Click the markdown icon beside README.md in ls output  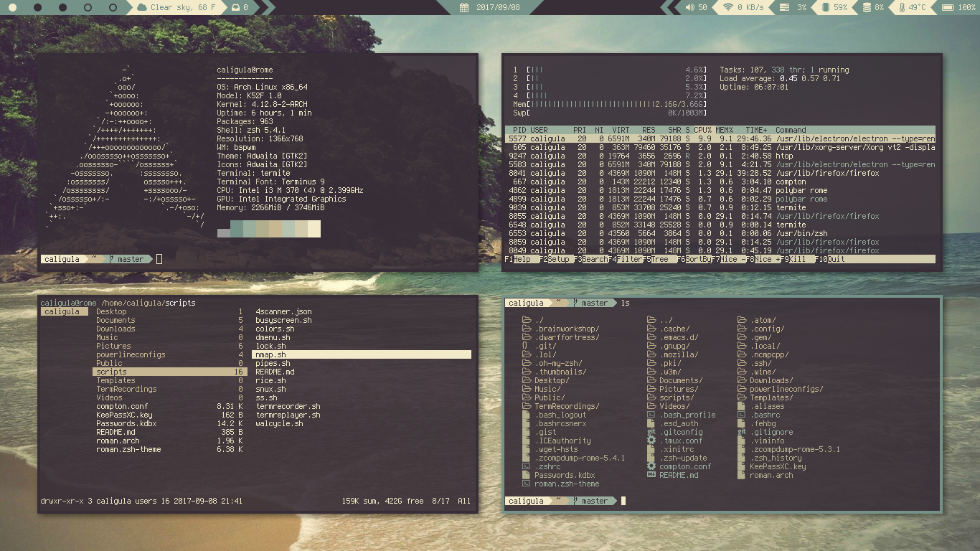(x=651, y=475)
